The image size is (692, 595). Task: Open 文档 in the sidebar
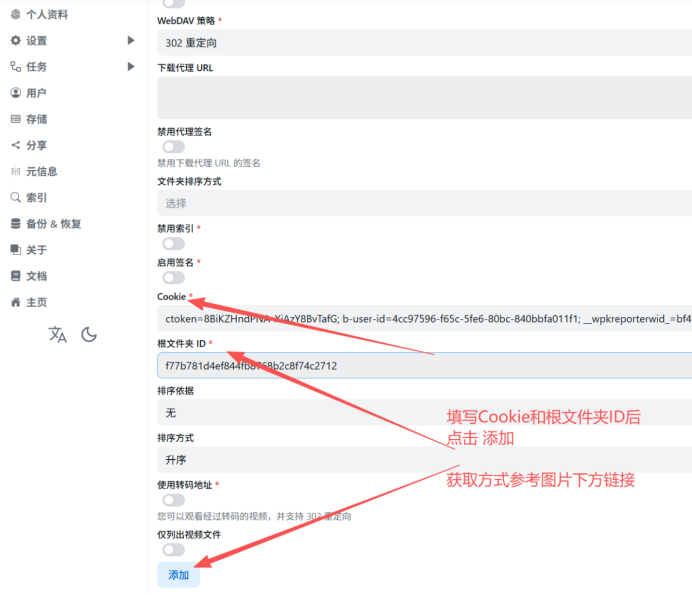(36, 276)
